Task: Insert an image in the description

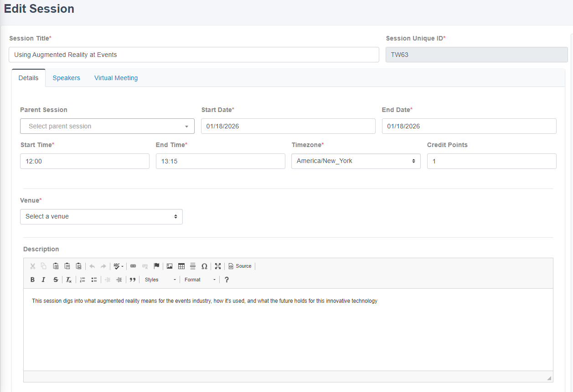Action: pos(170,266)
